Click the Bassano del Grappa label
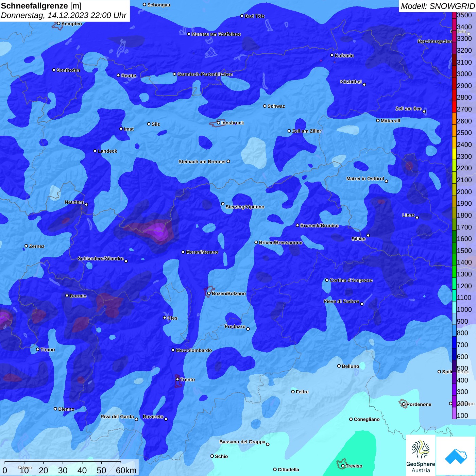 242,442
